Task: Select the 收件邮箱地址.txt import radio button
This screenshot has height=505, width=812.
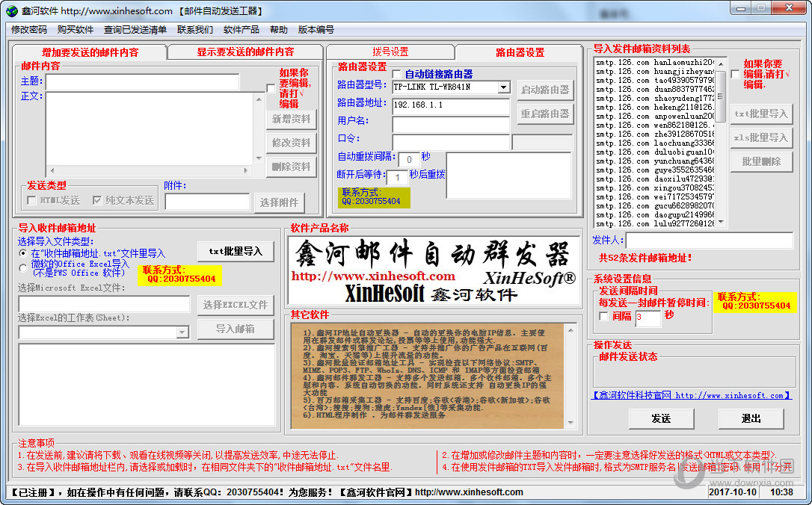Action: (x=22, y=253)
